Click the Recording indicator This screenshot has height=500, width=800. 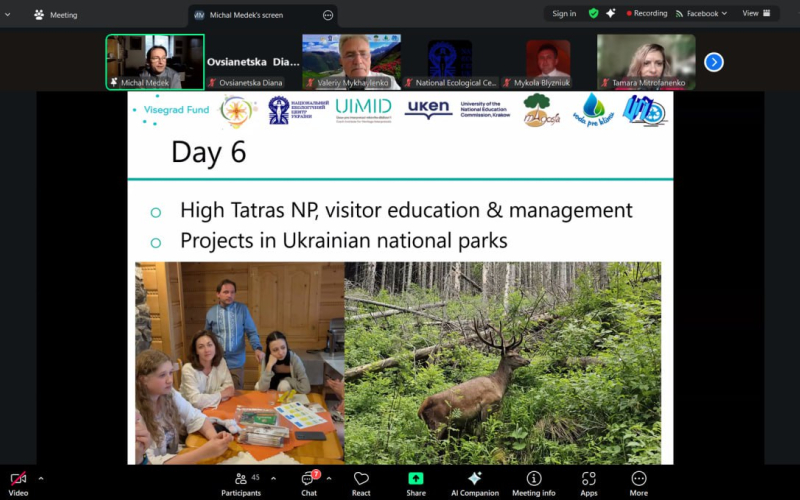[x=646, y=14]
